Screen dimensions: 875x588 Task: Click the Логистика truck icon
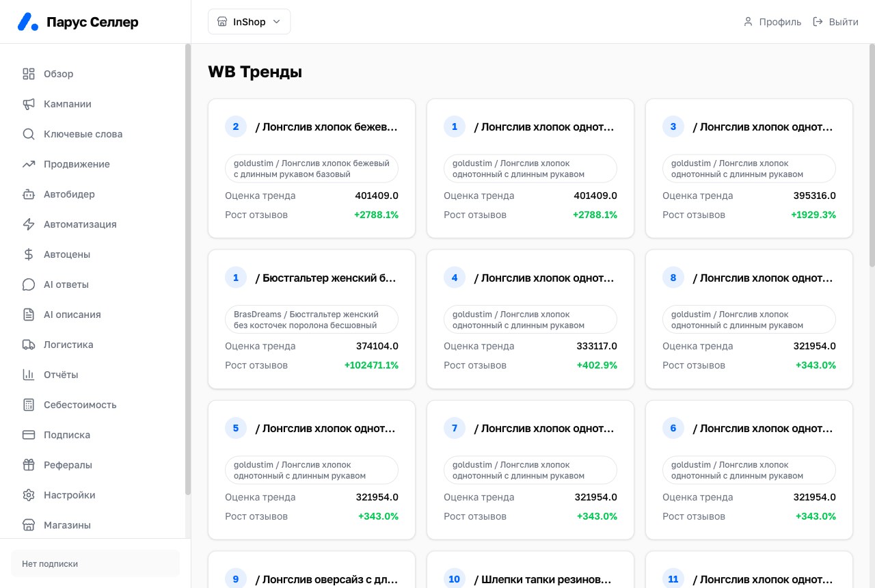click(29, 345)
